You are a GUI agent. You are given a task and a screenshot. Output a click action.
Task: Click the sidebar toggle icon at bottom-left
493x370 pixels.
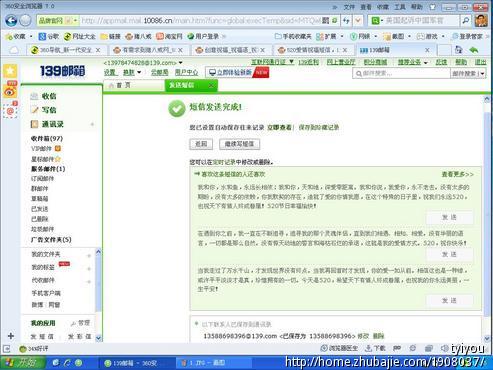click(x=6, y=349)
